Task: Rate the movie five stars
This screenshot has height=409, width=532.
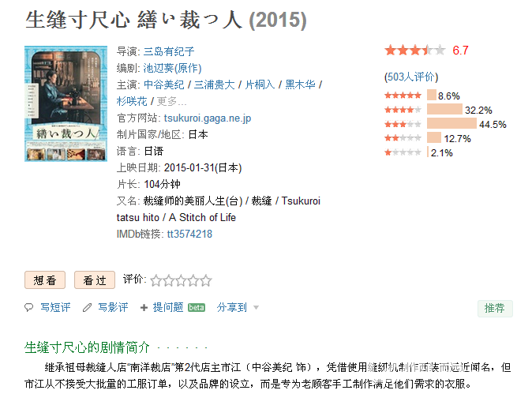Action: (x=206, y=280)
